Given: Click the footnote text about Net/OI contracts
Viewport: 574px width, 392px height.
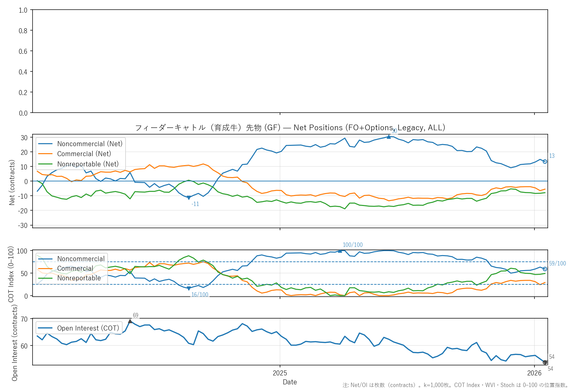Looking at the screenshot, I should click(x=455, y=385).
